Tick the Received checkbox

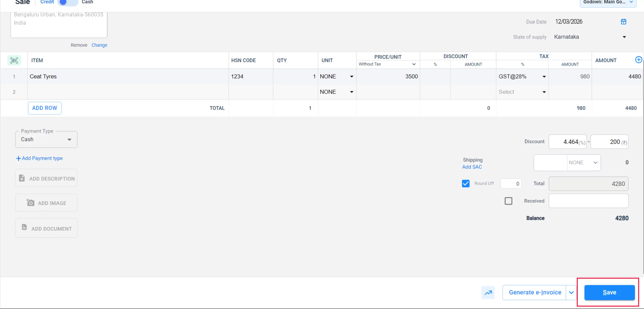click(x=508, y=201)
